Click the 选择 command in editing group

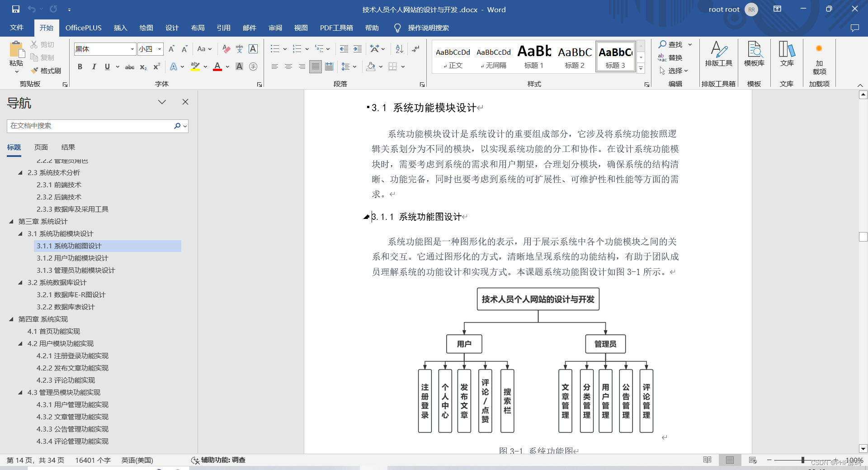674,71
